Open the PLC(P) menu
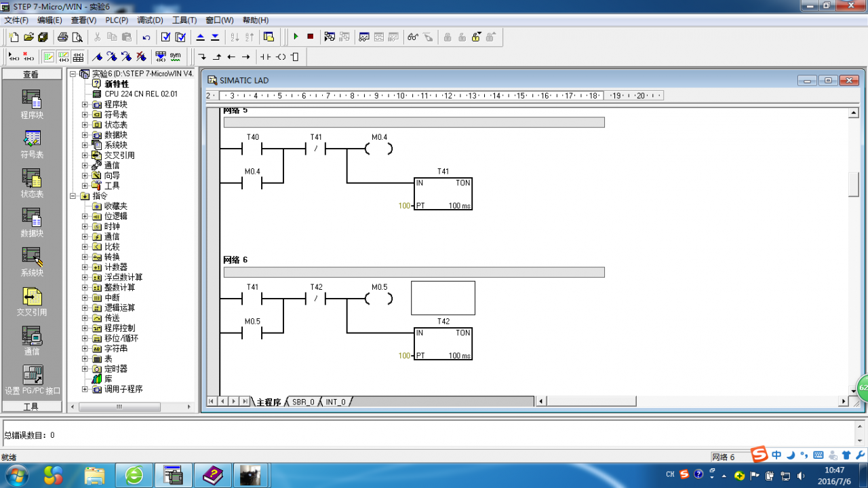868x488 pixels. pyautogui.click(x=117, y=20)
